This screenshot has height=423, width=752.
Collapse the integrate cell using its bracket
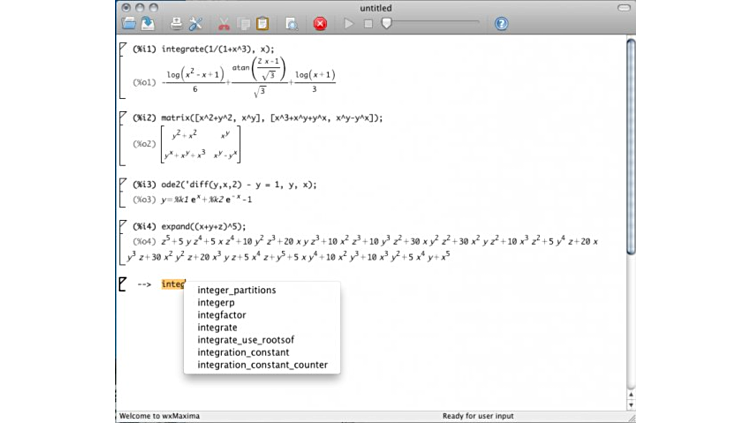pos(122,72)
